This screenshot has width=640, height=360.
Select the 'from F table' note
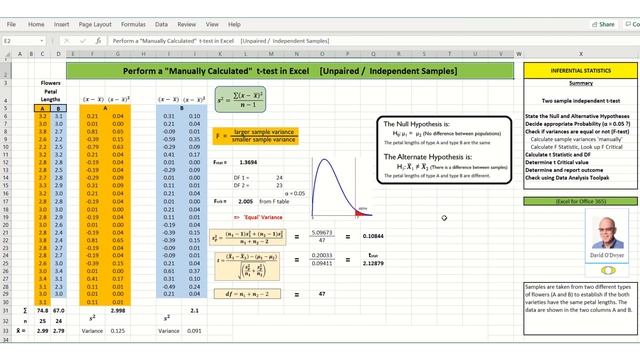tap(274, 201)
